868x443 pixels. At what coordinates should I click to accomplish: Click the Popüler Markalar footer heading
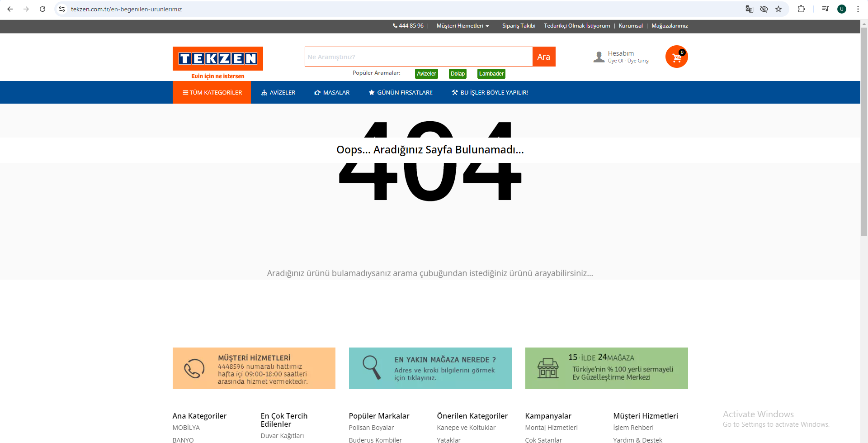[x=379, y=416]
